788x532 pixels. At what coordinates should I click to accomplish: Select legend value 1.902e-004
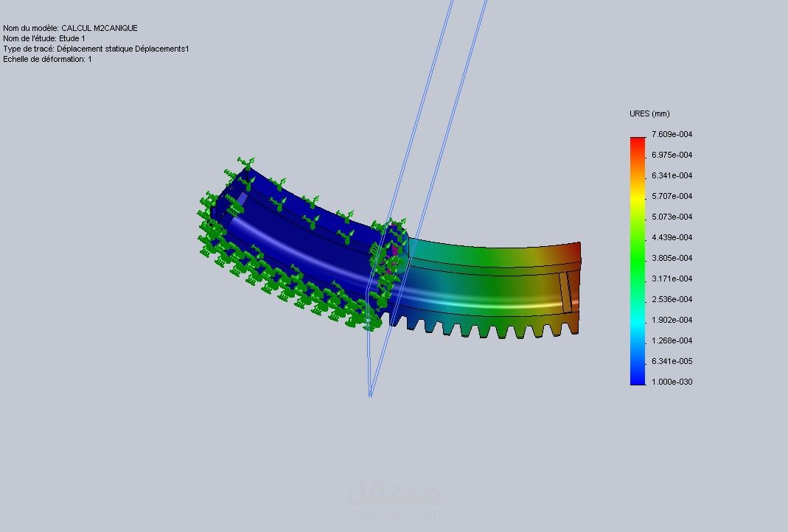pos(672,320)
